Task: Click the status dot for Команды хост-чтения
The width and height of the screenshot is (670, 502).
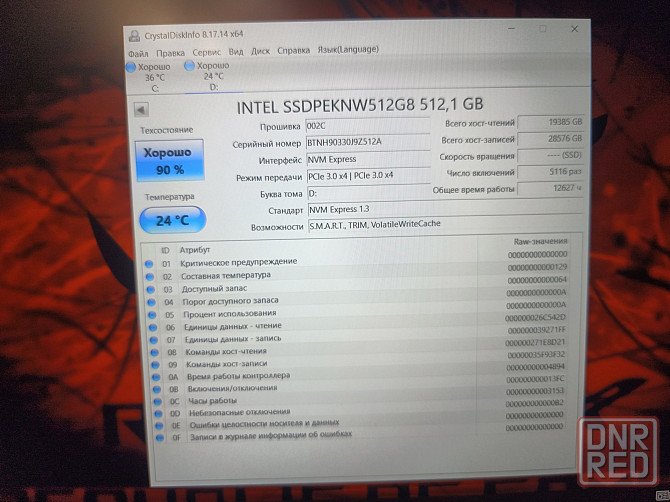Action: point(155,352)
